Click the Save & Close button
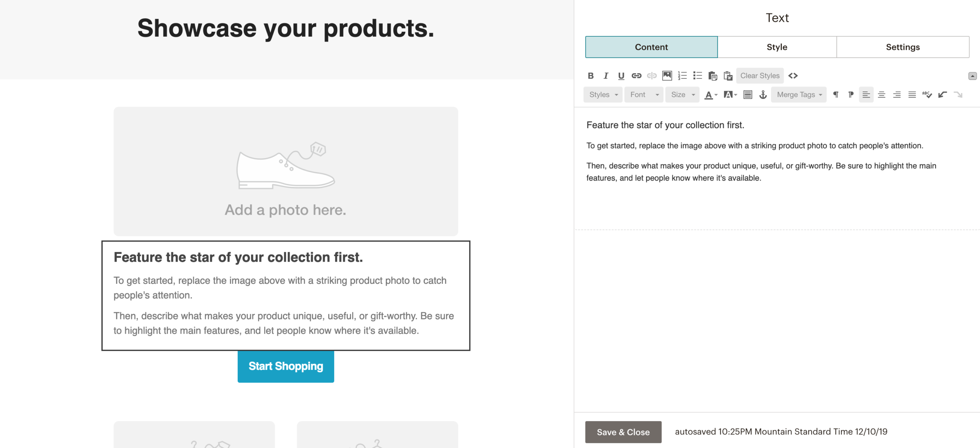The height and width of the screenshot is (448, 980). (x=623, y=432)
